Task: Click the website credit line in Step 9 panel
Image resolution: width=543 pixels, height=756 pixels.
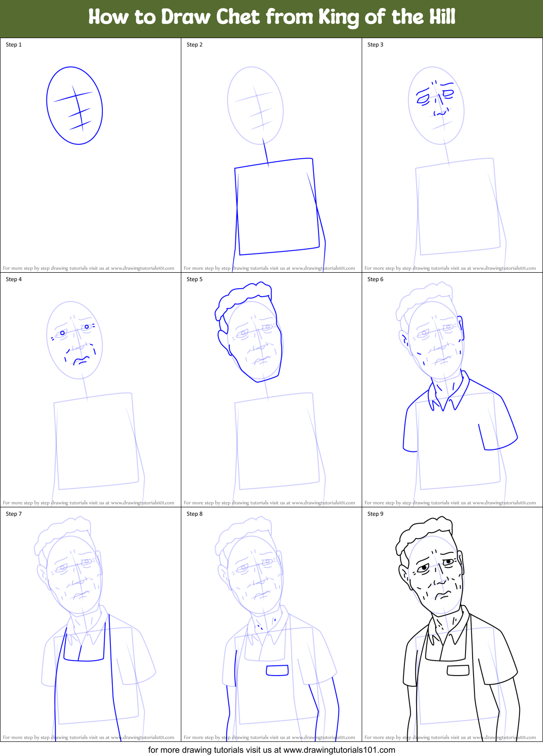Action: [450, 738]
